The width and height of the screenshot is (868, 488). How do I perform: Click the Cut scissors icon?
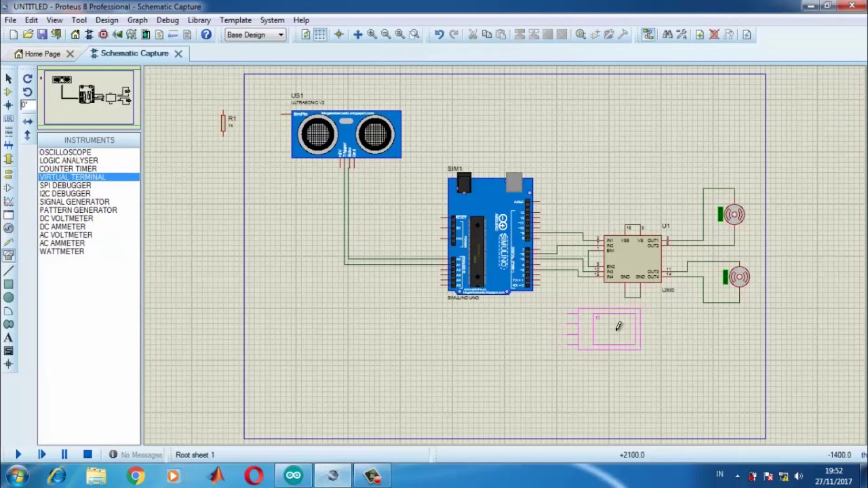(x=473, y=35)
